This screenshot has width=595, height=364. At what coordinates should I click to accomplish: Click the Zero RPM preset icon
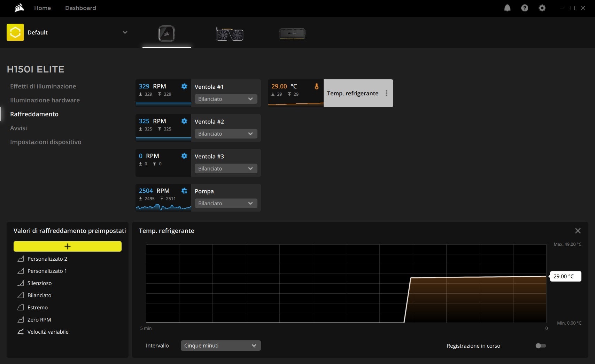point(21,319)
